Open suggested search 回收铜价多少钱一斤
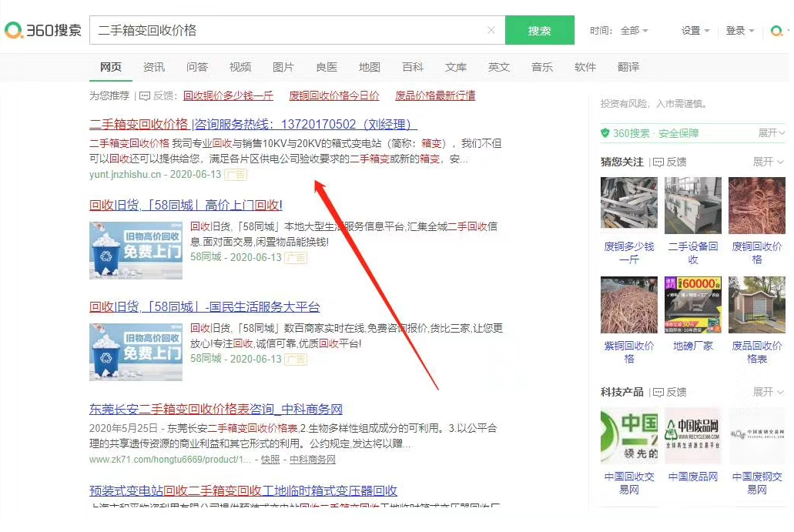Screen dimensions: 794x532 [x=229, y=95]
